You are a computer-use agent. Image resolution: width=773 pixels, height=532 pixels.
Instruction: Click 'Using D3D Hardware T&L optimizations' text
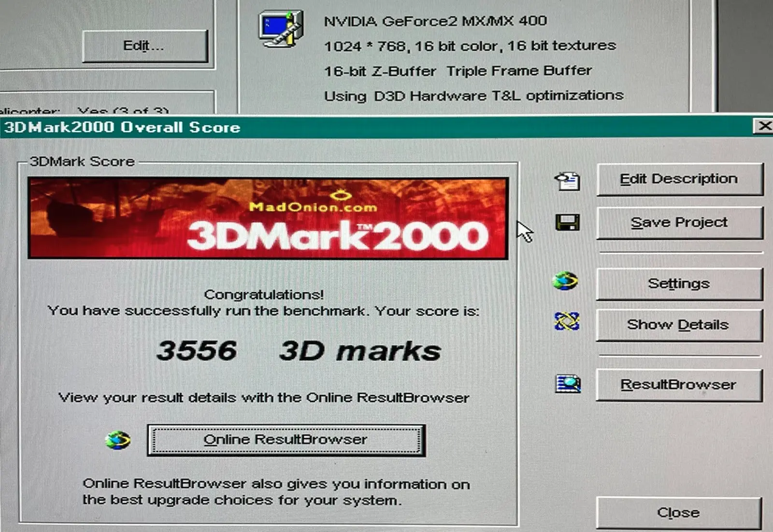pos(473,96)
